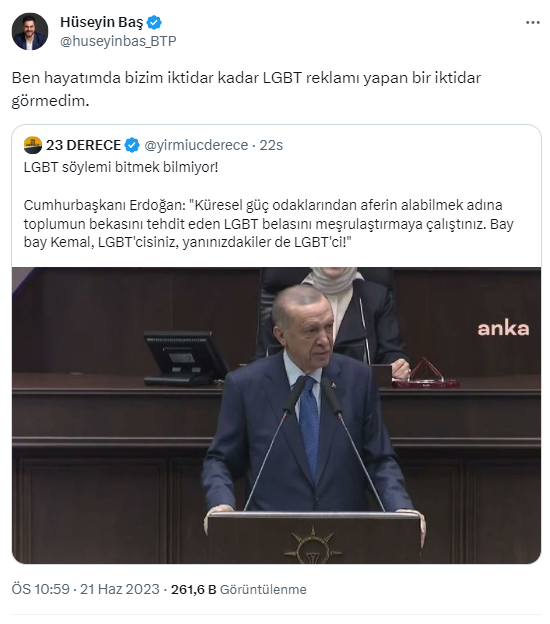Open the 23 DERECE account name
This screenshot has width=550, height=624.
click(x=83, y=145)
